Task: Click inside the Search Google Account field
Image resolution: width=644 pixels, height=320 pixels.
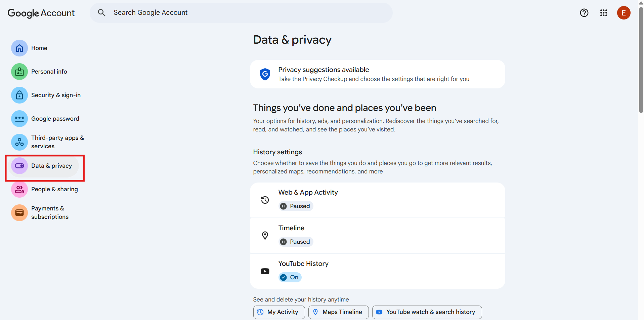Action: [x=235, y=12]
